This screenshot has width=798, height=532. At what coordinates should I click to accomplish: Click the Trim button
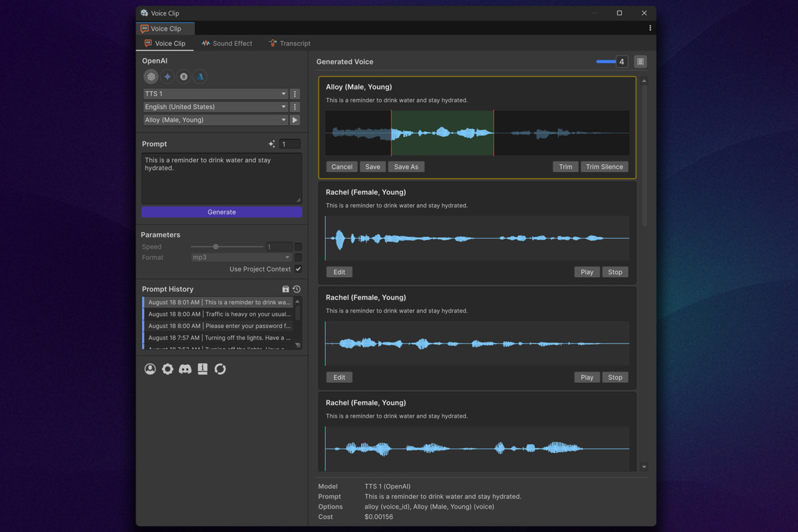tap(565, 167)
